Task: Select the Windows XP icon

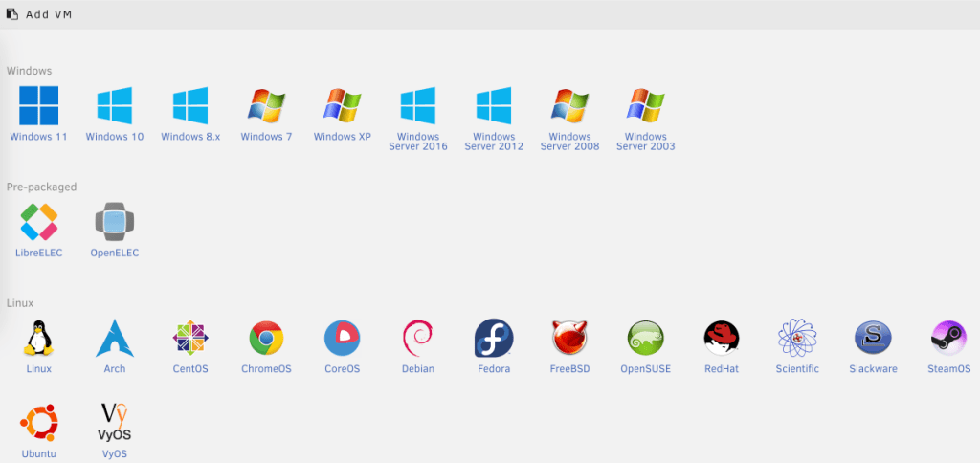Action: tap(342, 106)
